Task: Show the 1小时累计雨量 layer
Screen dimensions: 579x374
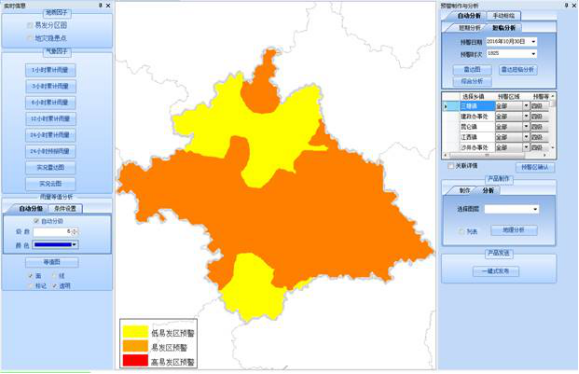Action: [x=51, y=70]
